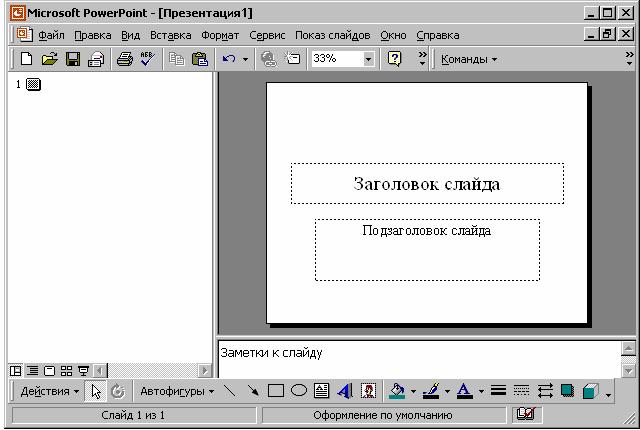The width and height of the screenshot is (640, 430).
Task: Switch to Slide Sorter view button
Action: coord(66,370)
